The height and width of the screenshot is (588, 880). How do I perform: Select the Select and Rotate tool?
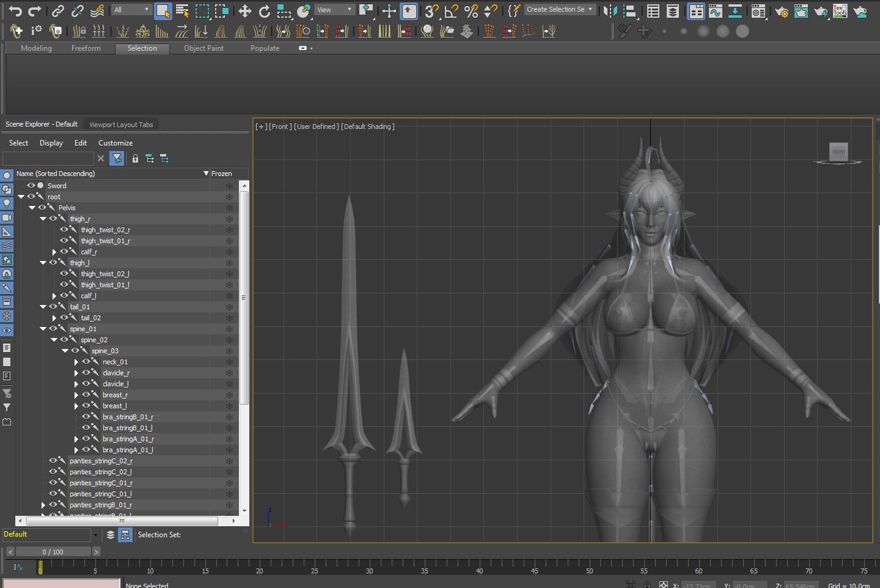(x=265, y=10)
